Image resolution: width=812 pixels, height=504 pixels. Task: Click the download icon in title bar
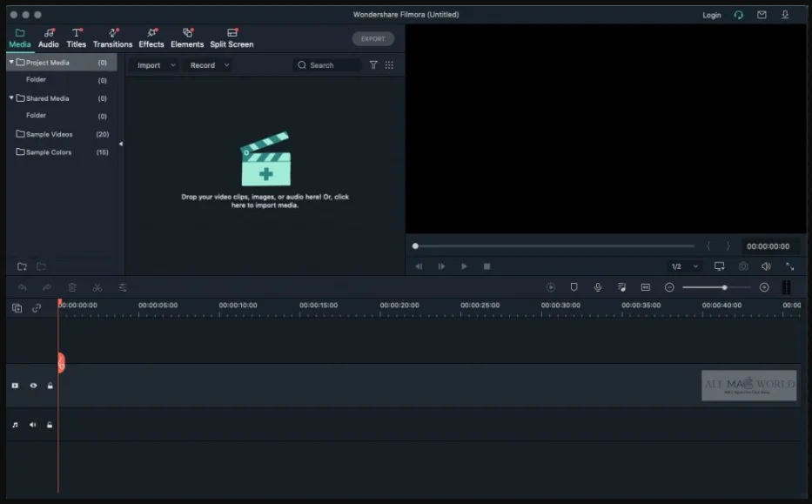[785, 15]
